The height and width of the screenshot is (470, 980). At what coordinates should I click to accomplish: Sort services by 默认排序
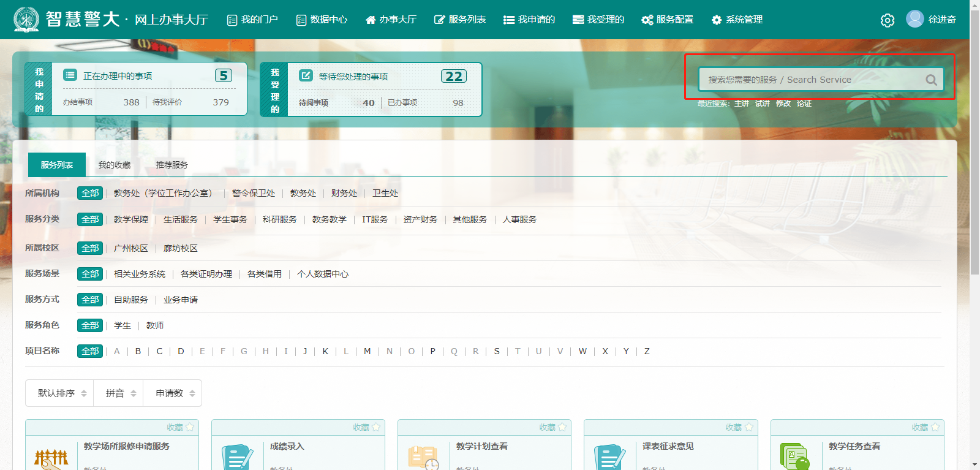coord(59,393)
